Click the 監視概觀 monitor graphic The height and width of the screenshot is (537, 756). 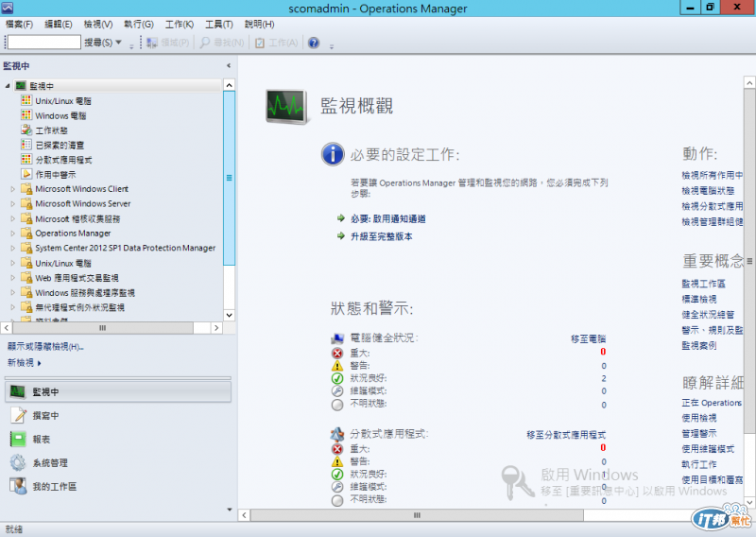tap(286, 107)
